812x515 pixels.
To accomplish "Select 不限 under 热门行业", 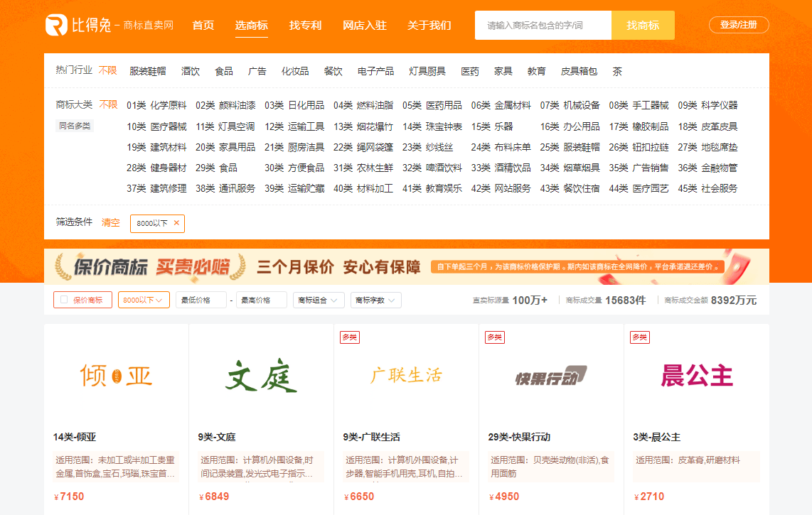I will tap(107, 70).
